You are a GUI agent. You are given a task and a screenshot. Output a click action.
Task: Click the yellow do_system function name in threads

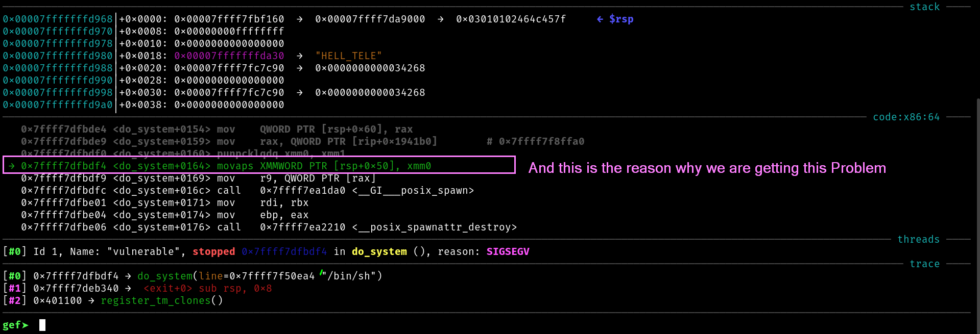(379, 252)
